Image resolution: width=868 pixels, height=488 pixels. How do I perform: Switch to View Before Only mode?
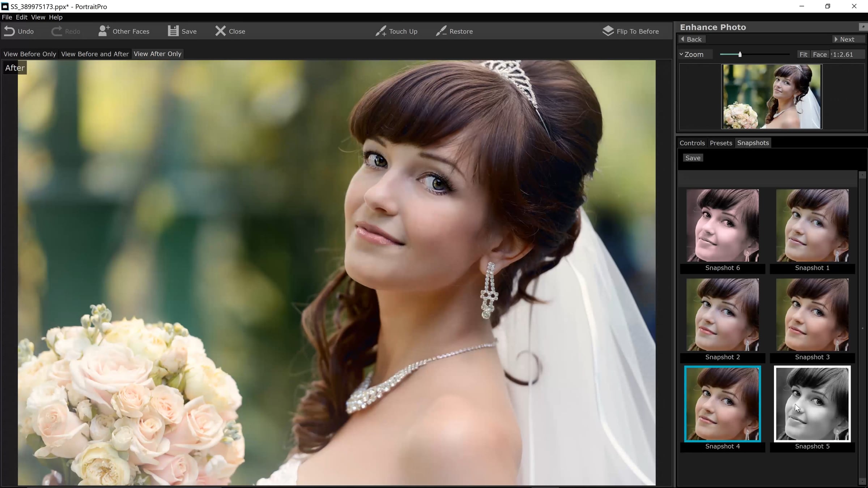tap(30, 54)
